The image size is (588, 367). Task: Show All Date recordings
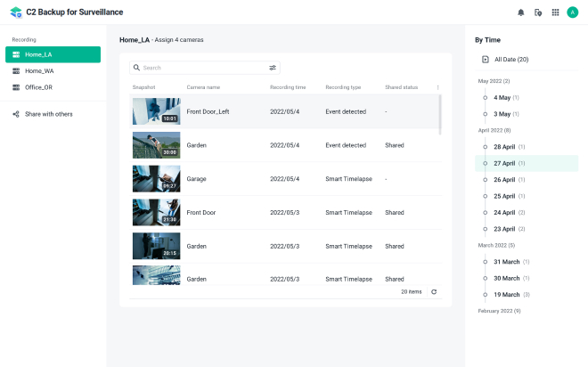[510, 60]
